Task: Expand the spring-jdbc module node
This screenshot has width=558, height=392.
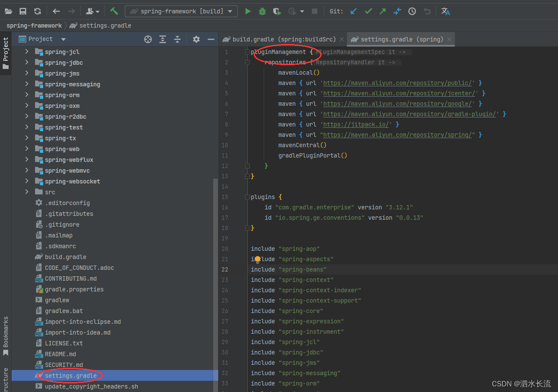Action: coord(27,63)
